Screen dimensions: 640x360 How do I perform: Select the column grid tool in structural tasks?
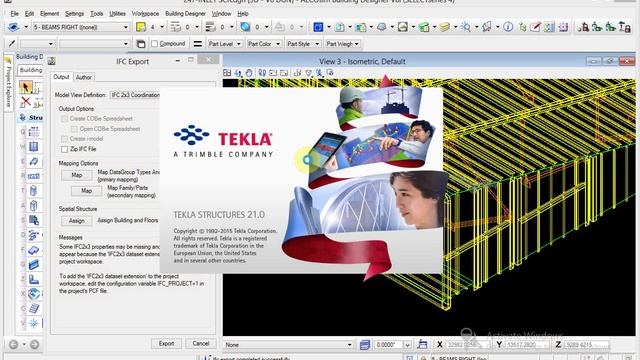34,132
